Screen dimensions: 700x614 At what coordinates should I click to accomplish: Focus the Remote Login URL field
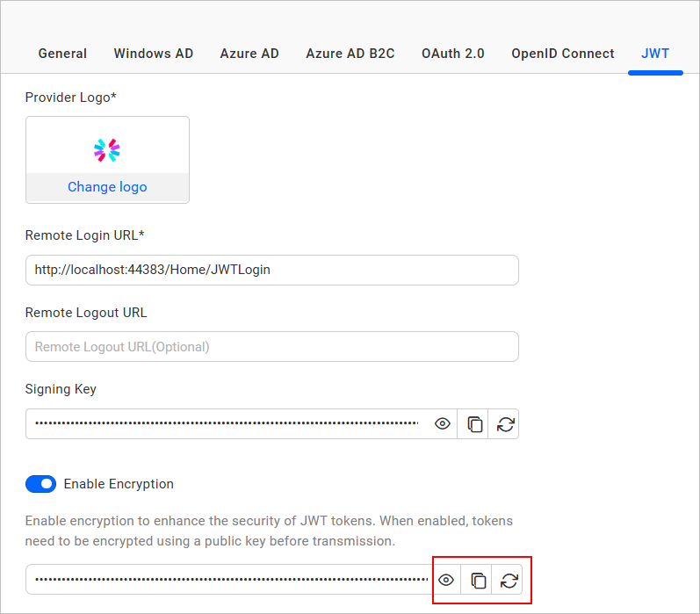[x=272, y=271]
